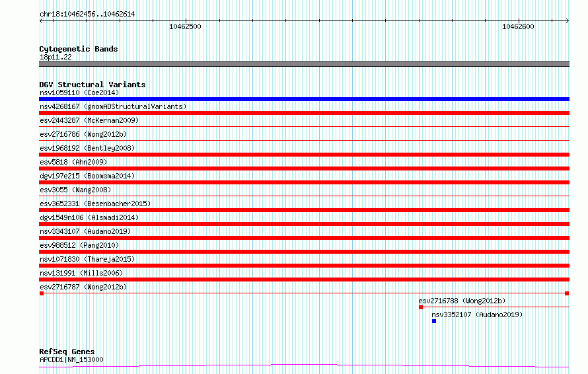This screenshot has height=374, width=588.
Task: Click the thin red line of esv2716786
Action: pyautogui.click(x=304, y=141)
